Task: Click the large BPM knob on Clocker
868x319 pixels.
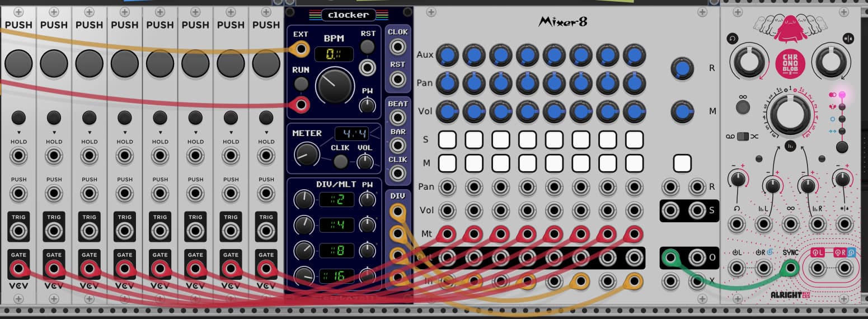Action: (335, 85)
